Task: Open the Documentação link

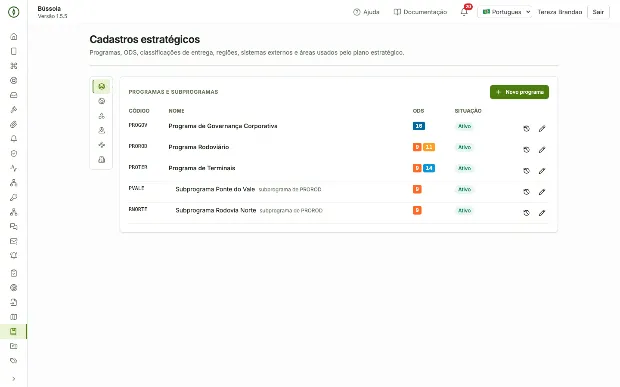Action: pyautogui.click(x=420, y=12)
